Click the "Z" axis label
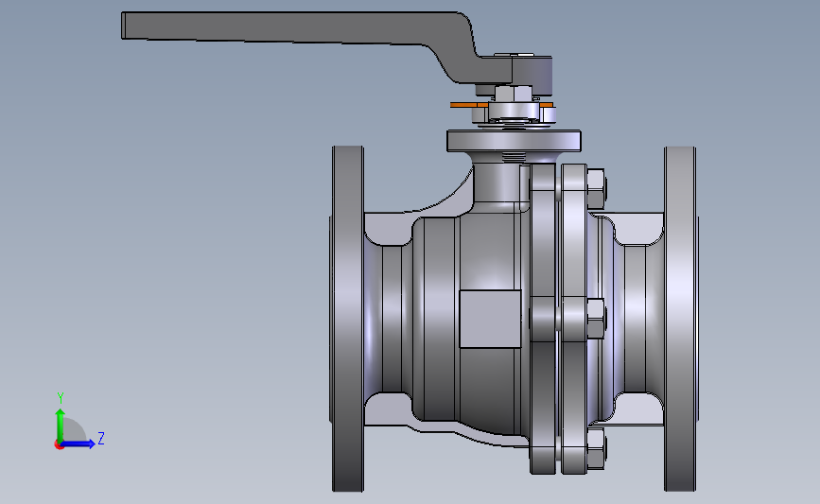This screenshot has height=504, width=820. pyautogui.click(x=101, y=438)
